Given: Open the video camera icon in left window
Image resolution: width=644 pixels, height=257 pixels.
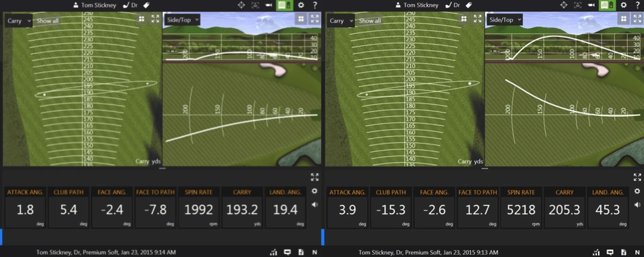Looking at the screenshot, I should [269, 5].
